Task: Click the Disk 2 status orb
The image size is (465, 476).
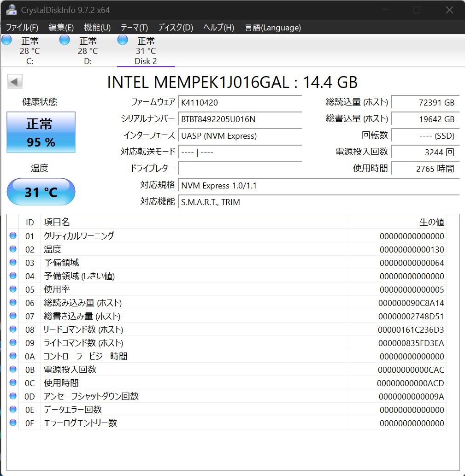Action: pos(123,40)
